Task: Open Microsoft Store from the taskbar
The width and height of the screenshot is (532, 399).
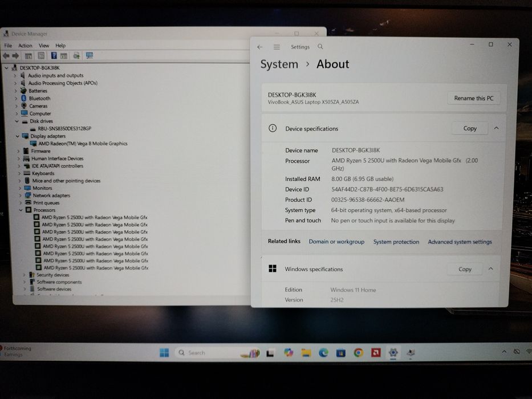Action: click(x=340, y=353)
